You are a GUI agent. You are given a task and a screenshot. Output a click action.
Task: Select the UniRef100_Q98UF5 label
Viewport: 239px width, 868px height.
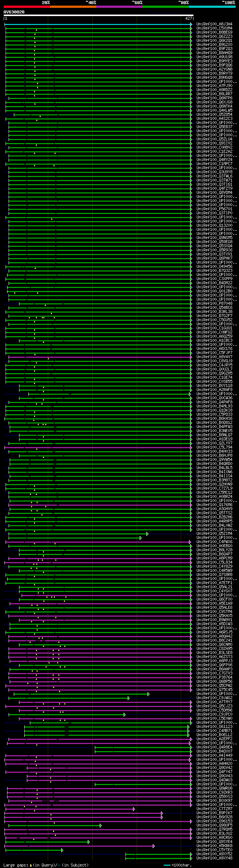[214, 825]
